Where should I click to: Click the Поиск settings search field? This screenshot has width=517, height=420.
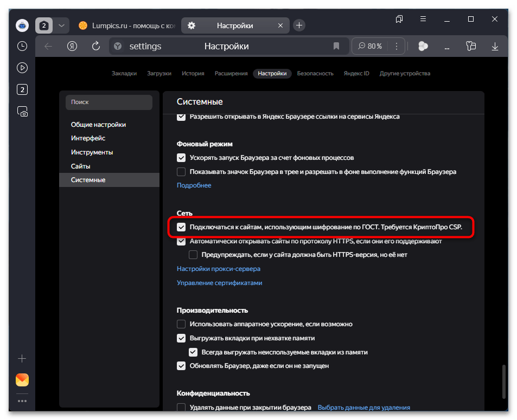pyautogui.click(x=109, y=102)
